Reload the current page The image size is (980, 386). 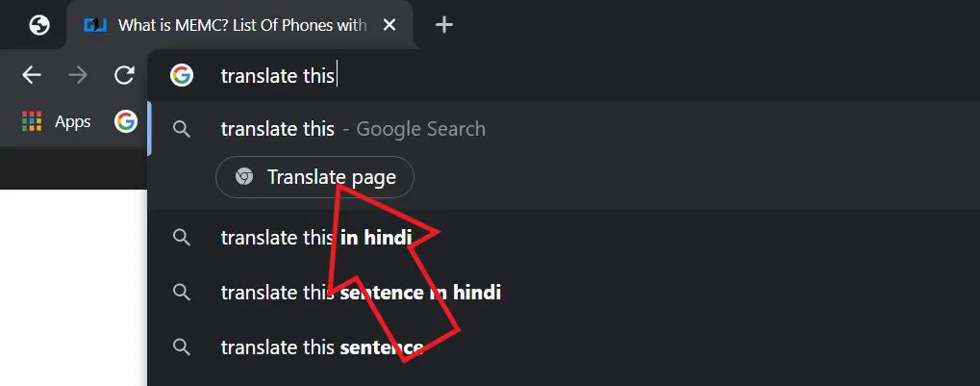click(x=124, y=75)
